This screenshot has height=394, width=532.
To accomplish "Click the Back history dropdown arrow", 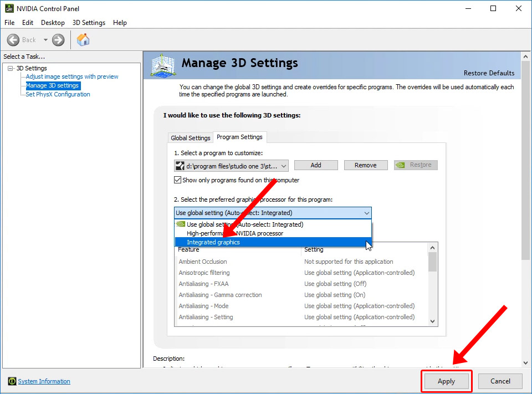I will 45,40.
